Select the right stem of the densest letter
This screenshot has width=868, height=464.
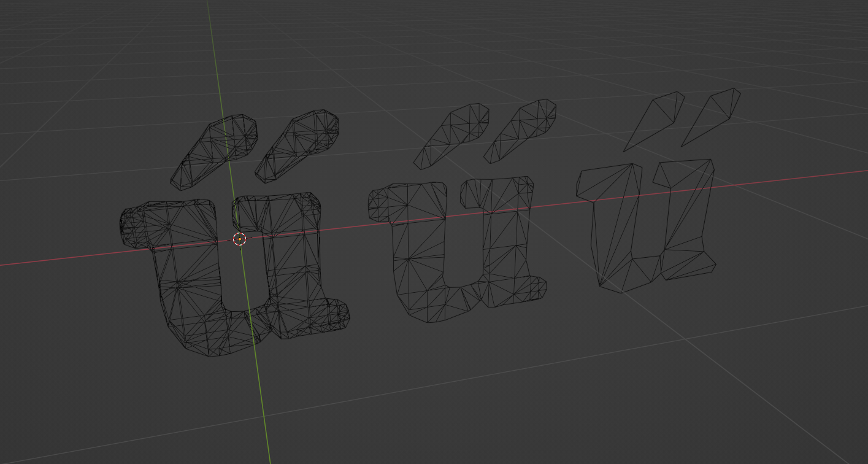coord(291,264)
